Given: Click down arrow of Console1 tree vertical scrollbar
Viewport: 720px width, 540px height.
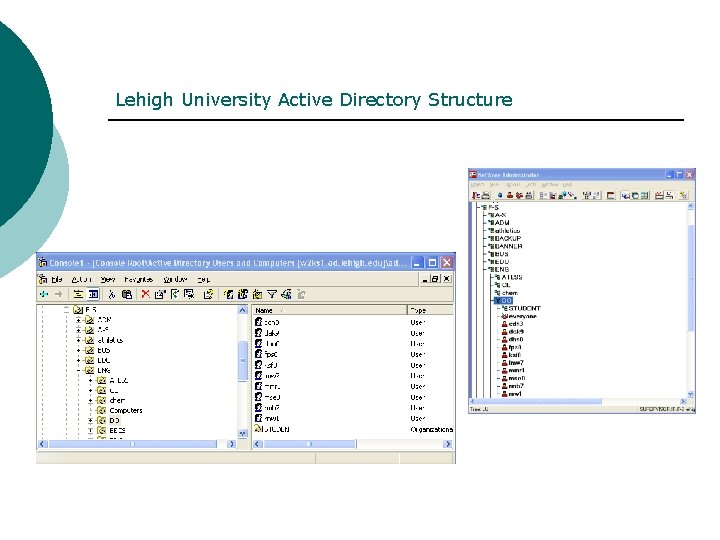Looking at the screenshot, I should (x=243, y=433).
